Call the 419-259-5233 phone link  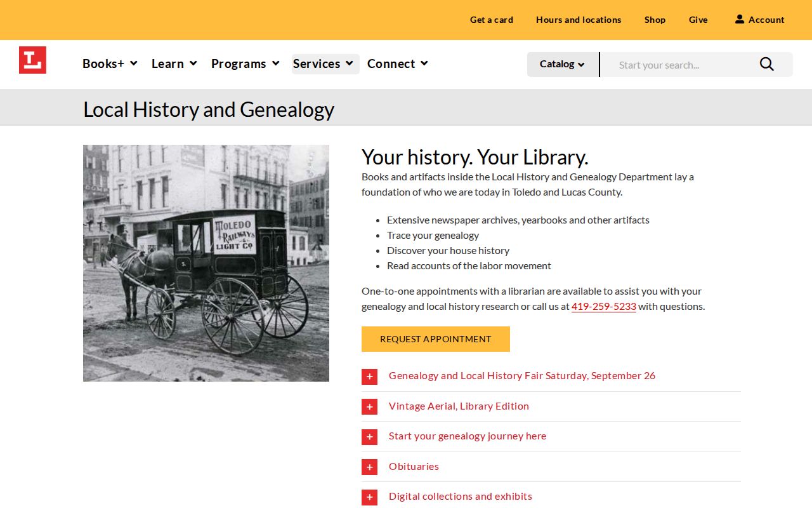(x=604, y=306)
